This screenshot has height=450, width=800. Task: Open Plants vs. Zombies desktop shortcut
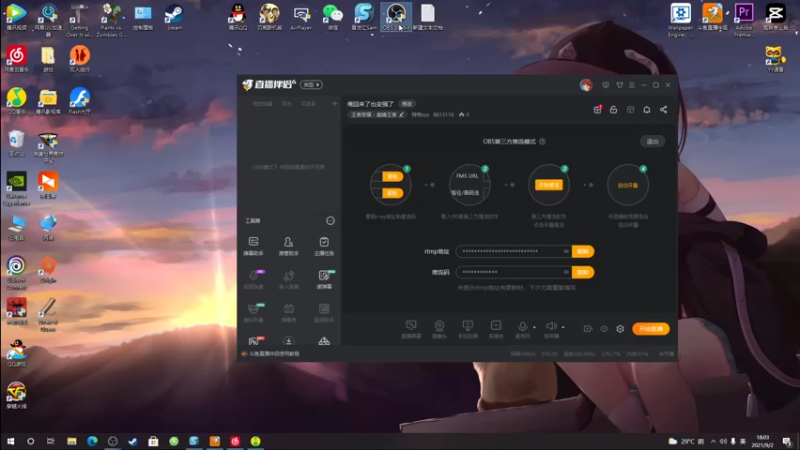111,19
